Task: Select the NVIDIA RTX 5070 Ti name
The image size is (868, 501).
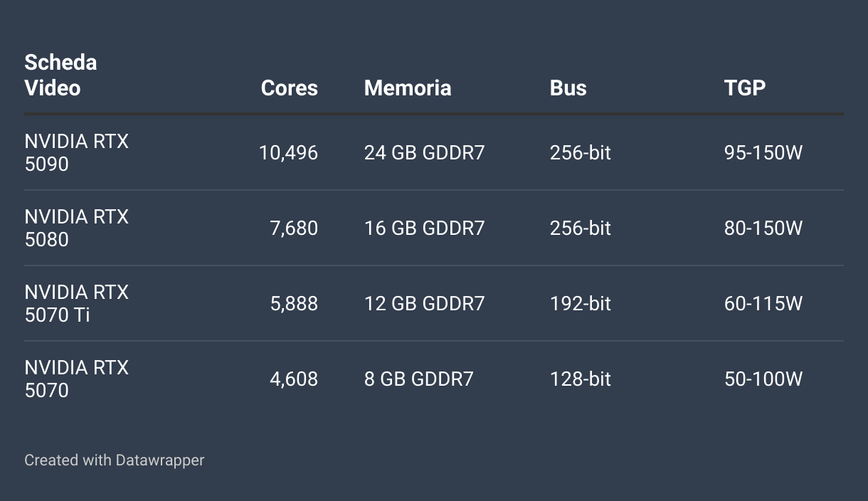Action: point(77,303)
